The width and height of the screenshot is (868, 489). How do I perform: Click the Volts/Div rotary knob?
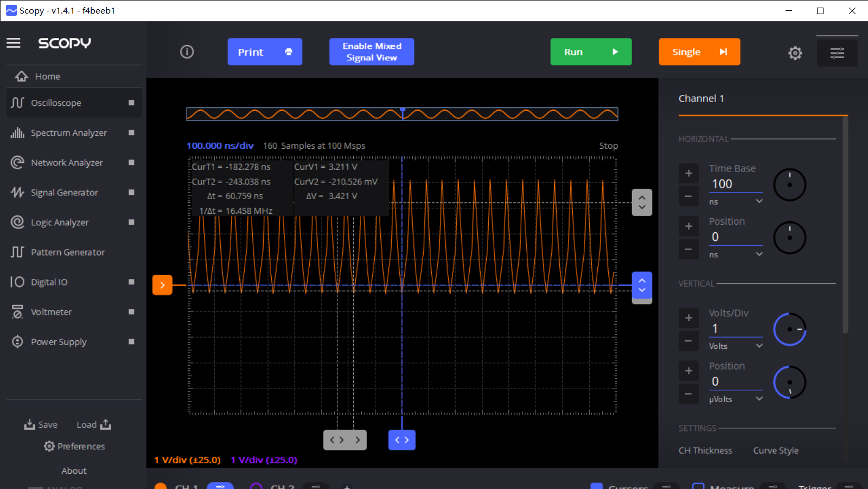(x=789, y=329)
